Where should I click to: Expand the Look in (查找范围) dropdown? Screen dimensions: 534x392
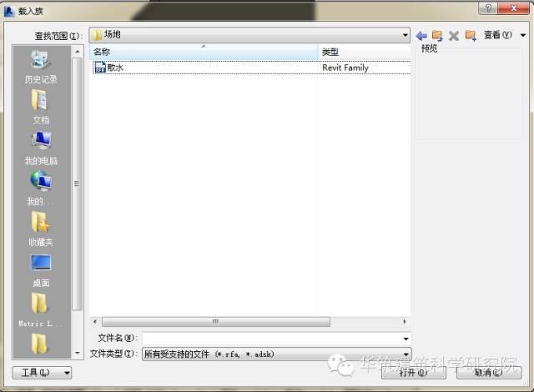(x=406, y=36)
